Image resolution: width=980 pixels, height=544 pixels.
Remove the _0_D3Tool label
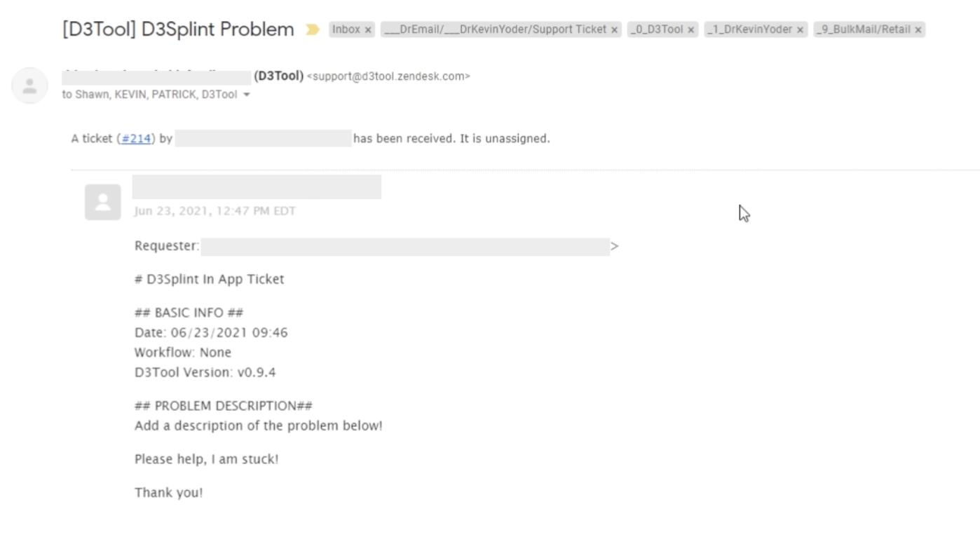point(690,30)
